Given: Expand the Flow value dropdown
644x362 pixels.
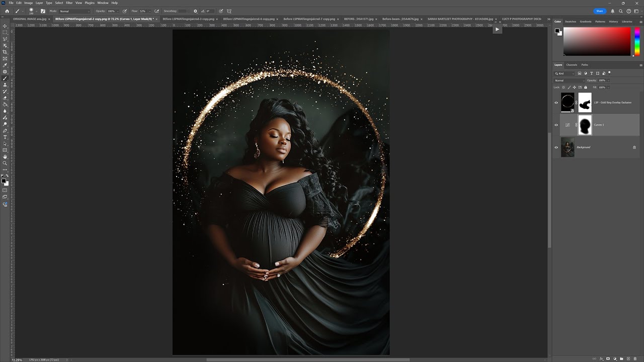Looking at the screenshot, I should click(149, 11).
